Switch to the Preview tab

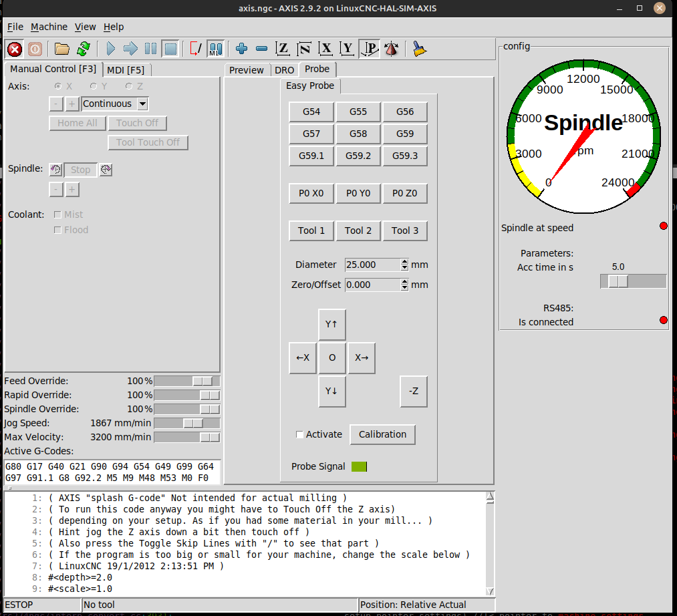point(246,70)
